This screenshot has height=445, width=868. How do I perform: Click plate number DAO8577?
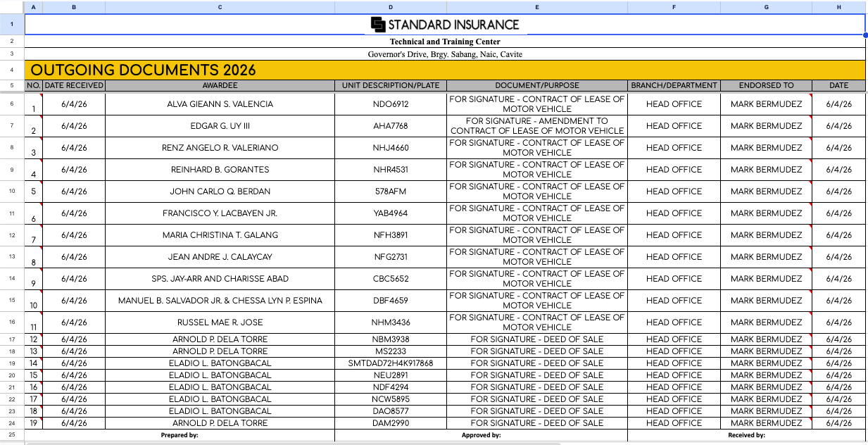point(391,411)
